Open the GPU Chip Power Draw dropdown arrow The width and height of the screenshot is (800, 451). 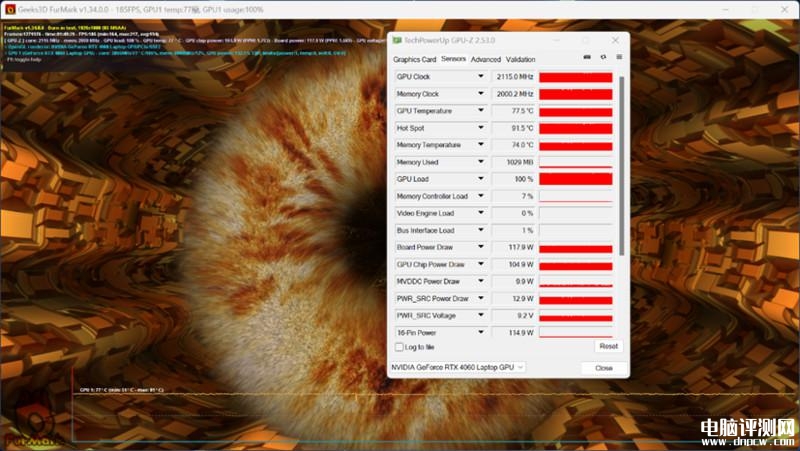(481, 264)
